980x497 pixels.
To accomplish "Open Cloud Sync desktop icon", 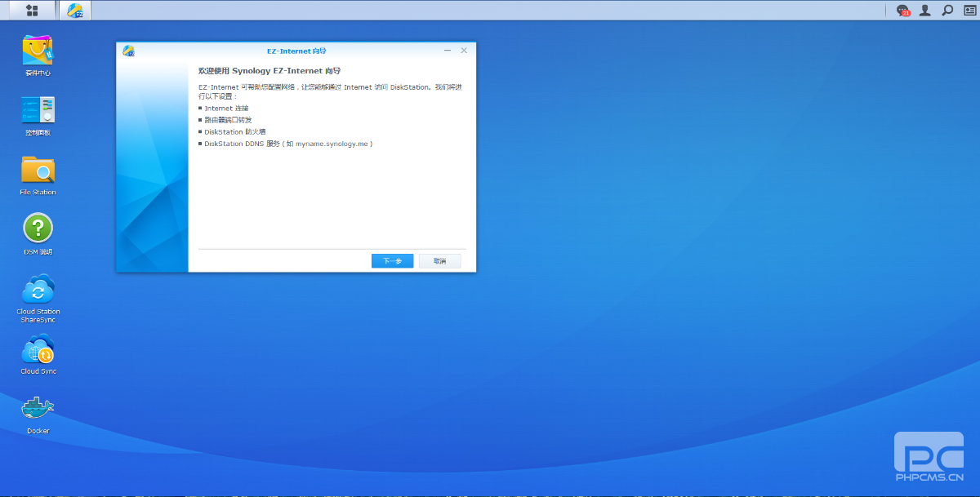I will click(38, 354).
